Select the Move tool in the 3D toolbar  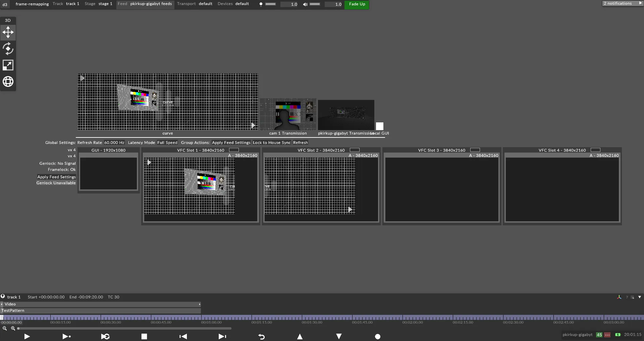click(8, 32)
